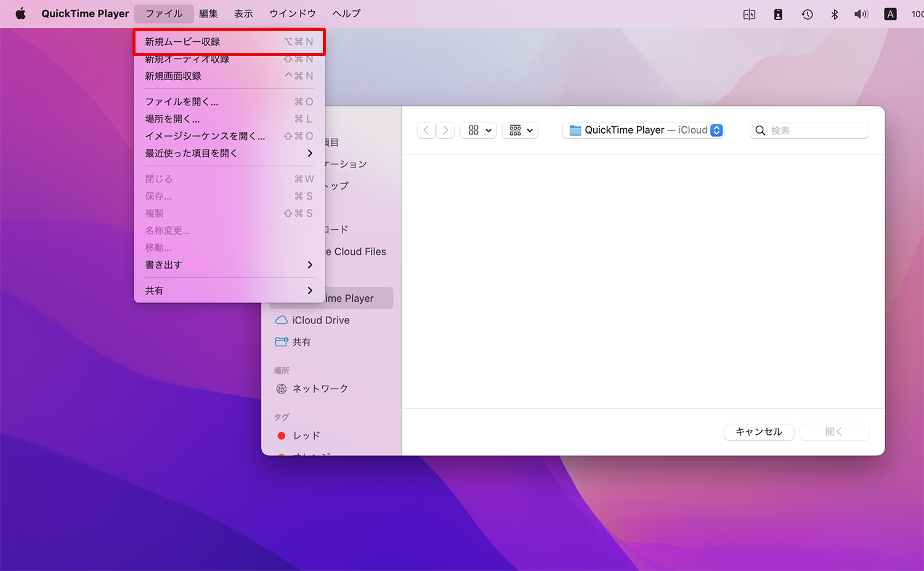924x571 pixels.
Task: Click the キャンセル button
Action: point(759,432)
